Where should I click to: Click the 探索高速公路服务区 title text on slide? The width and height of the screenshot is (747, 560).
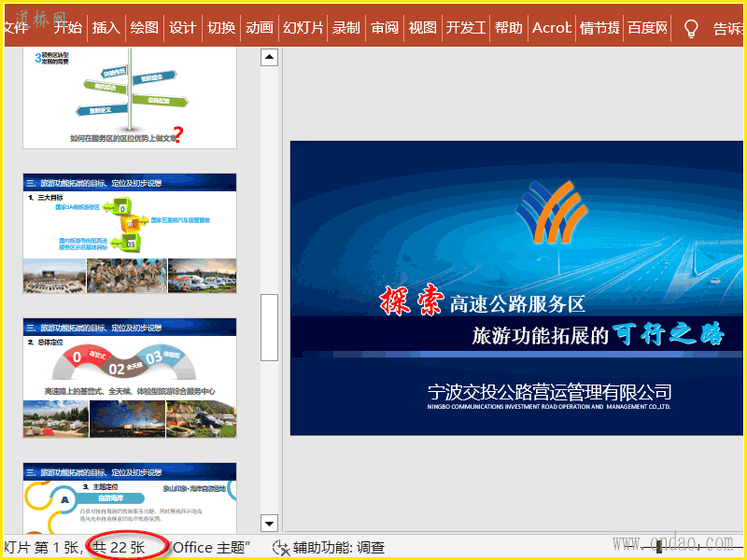482,301
